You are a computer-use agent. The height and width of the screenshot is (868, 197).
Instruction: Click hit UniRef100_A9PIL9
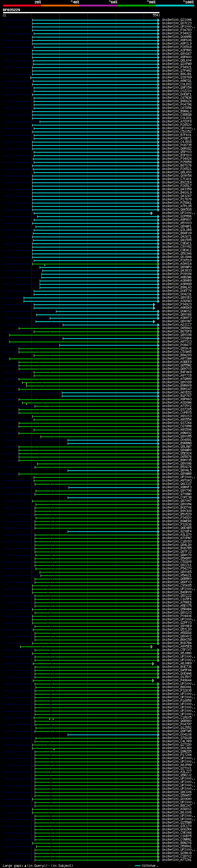pyautogui.click(x=177, y=44)
